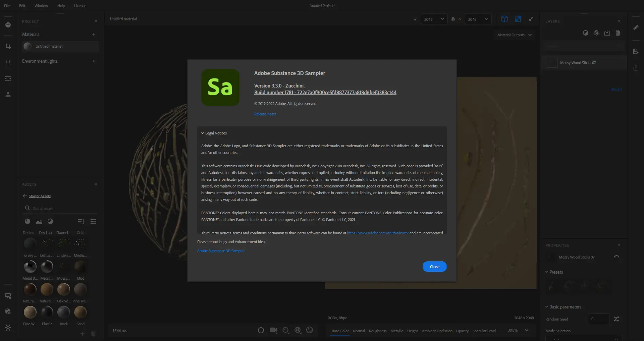
Task: Open the License menu
Action: [80, 6]
